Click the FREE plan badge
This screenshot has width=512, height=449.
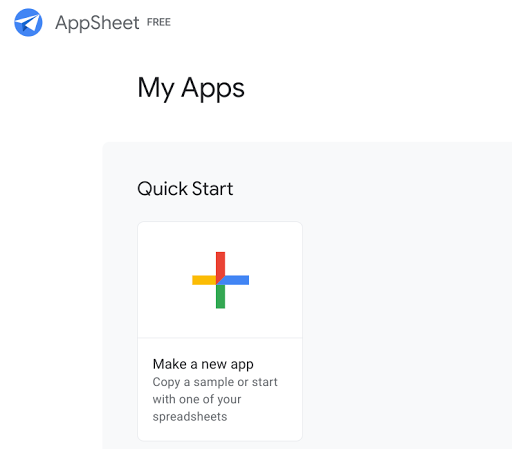pos(159,22)
